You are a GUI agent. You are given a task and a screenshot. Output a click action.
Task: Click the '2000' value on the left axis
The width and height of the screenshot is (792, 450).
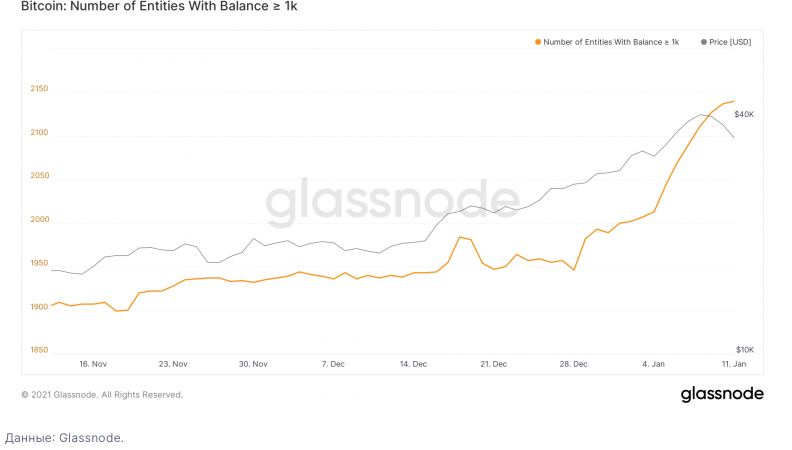(40, 220)
